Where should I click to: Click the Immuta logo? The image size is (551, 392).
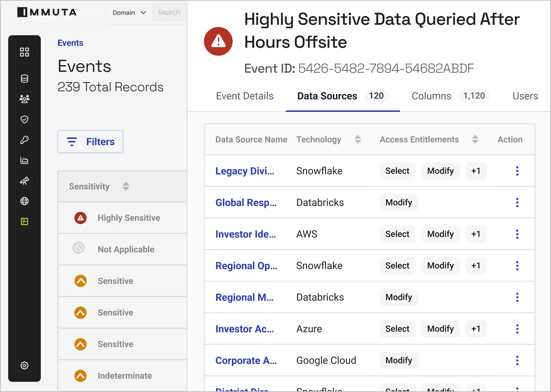pyautogui.click(x=47, y=12)
